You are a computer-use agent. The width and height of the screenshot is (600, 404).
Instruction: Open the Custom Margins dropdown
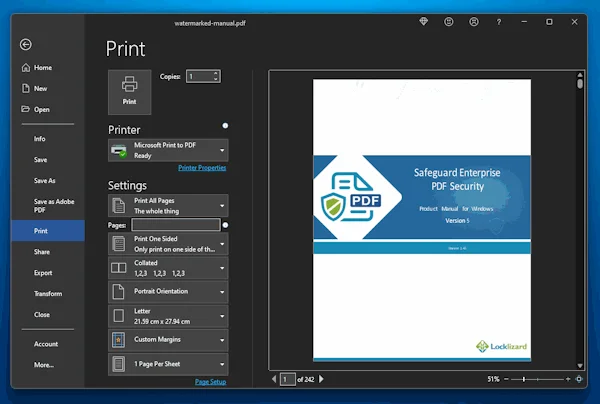point(168,340)
